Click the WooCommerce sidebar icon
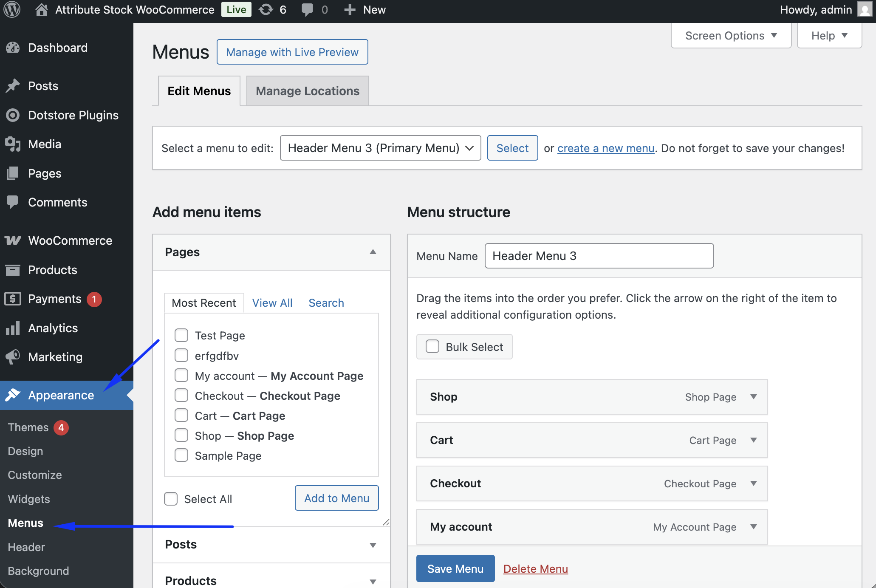The height and width of the screenshot is (588, 876). click(x=13, y=240)
